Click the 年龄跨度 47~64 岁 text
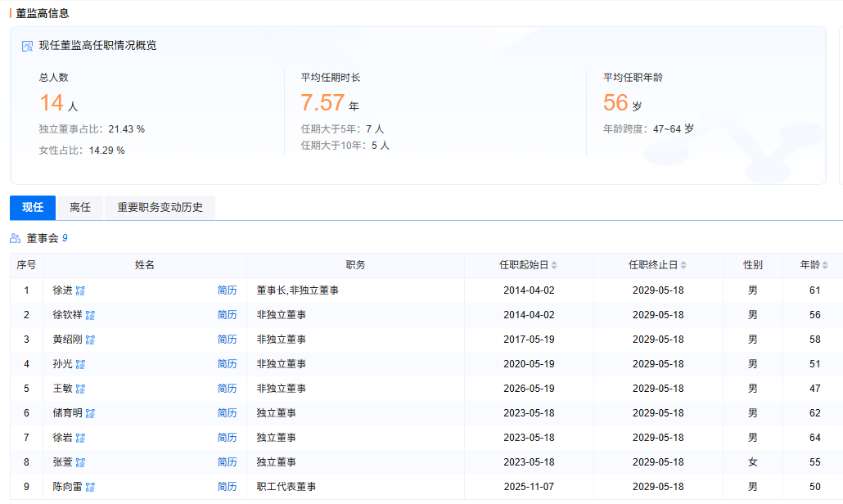This screenshot has width=843, height=504. pos(649,129)
